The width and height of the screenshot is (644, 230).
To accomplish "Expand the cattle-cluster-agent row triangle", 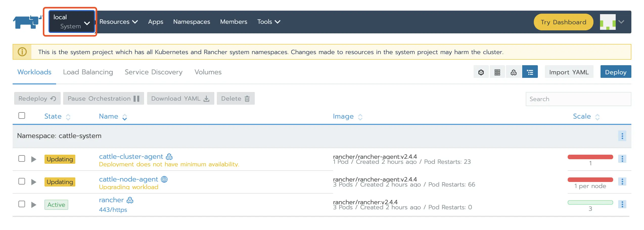I will click(x=34, y=159).
